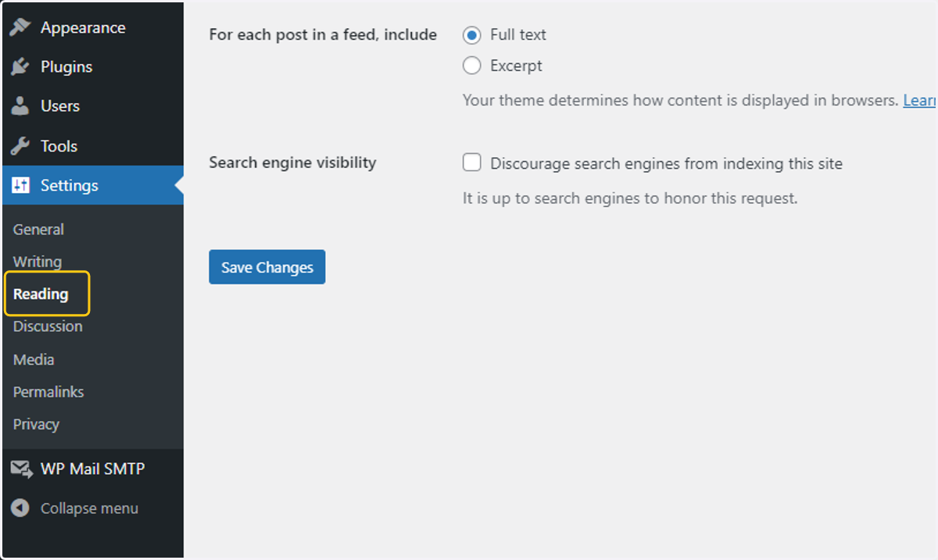This screenshot has width=938, height=560.
Task: Click the Users person icon
Action: 20,106
